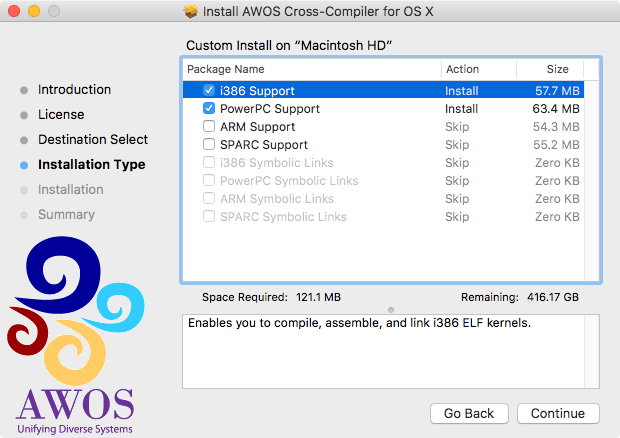Click the red close window button
620x438 pixels.
coord(14,11)
